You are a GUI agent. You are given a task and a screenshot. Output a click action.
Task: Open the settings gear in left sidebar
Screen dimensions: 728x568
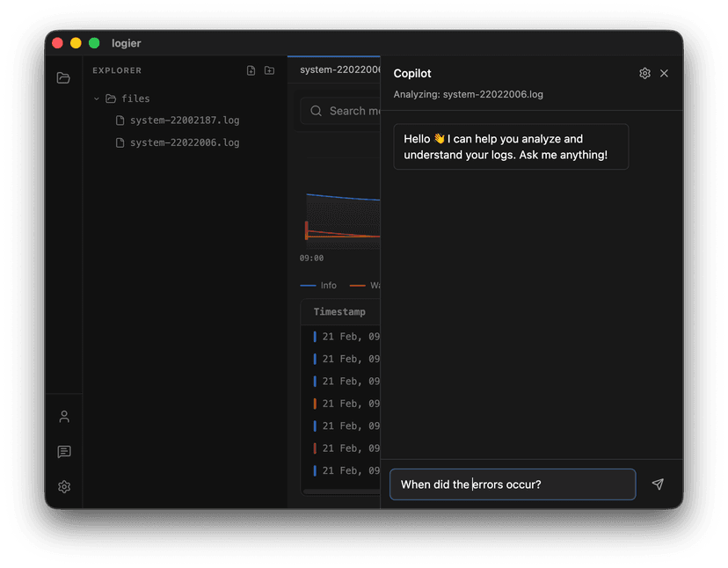pyautogui.click(x=64, y=486)
